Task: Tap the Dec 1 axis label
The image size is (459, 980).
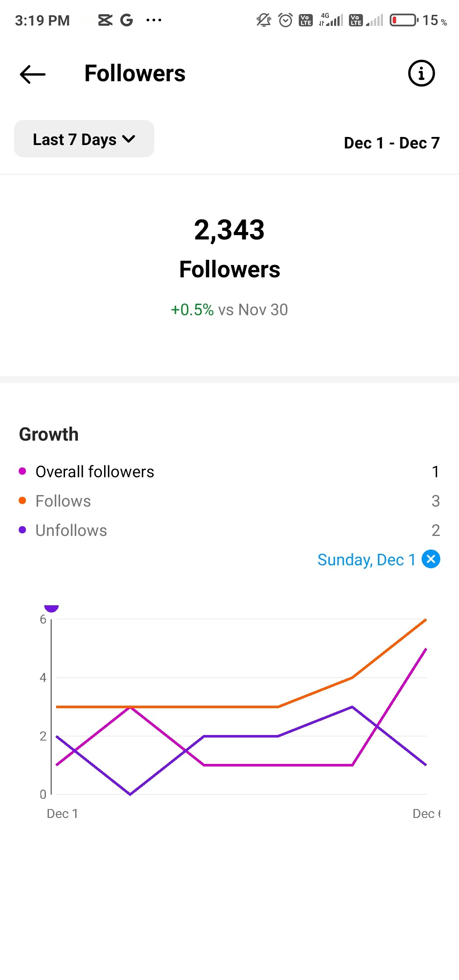Action: 62,814
